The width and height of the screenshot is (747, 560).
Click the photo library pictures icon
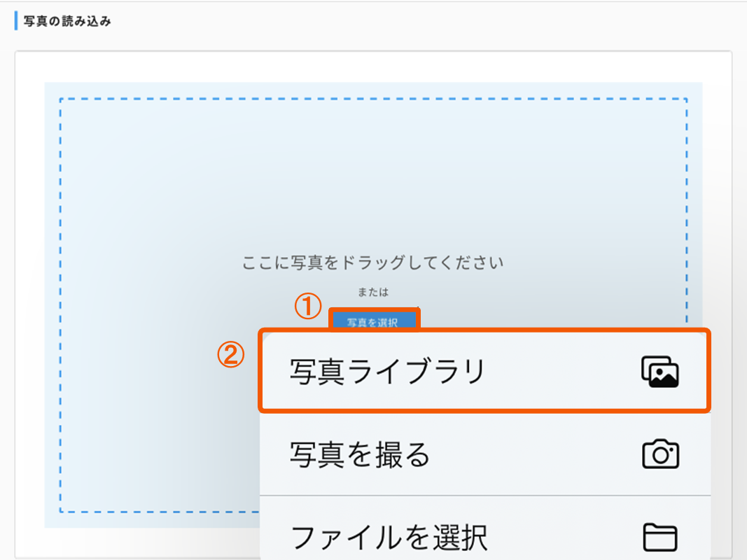point(660,372)
